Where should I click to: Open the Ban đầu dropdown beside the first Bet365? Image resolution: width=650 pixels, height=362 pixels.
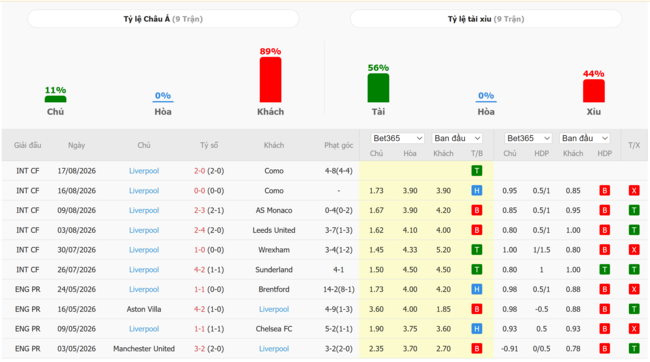pos(457,138)
